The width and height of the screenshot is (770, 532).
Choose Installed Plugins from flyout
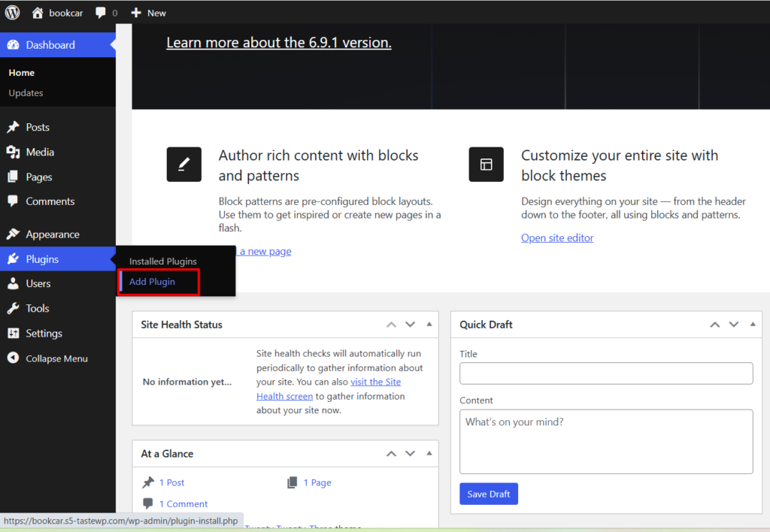[x=162, y=261]
